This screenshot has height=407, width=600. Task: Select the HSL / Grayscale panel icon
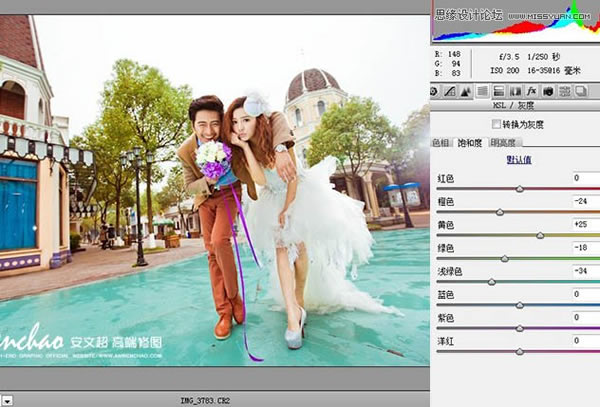(x=482, y=91)
